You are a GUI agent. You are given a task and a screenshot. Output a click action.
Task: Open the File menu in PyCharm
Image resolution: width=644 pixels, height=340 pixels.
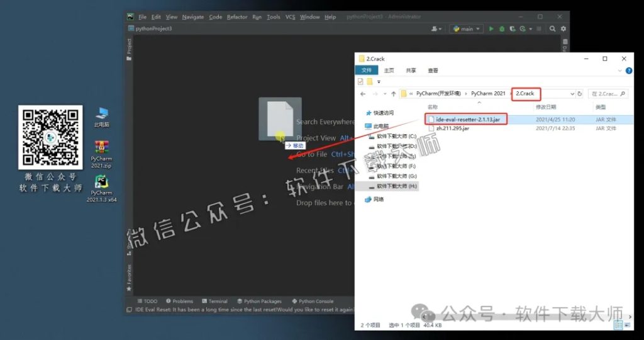click(x=142, y=17)
